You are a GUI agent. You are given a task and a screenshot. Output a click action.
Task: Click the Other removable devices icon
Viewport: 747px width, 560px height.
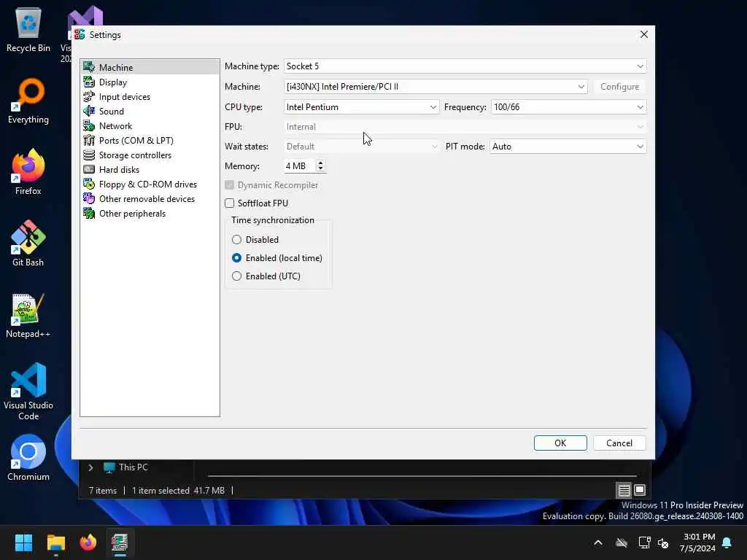coord(88,198)
